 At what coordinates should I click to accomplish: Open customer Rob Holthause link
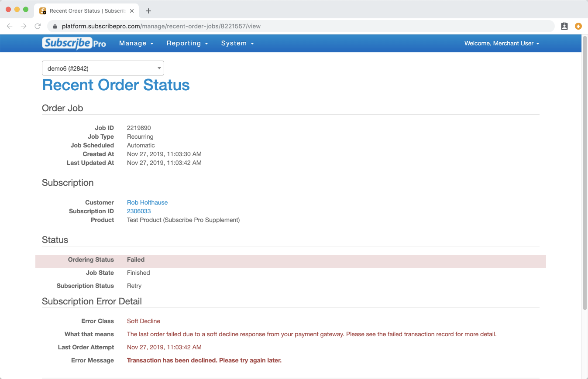pos(147,202)
